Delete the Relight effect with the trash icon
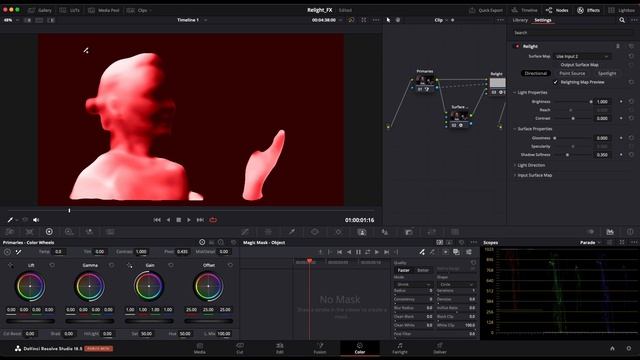This screenshot has height=360, width=640. (618, 46)
